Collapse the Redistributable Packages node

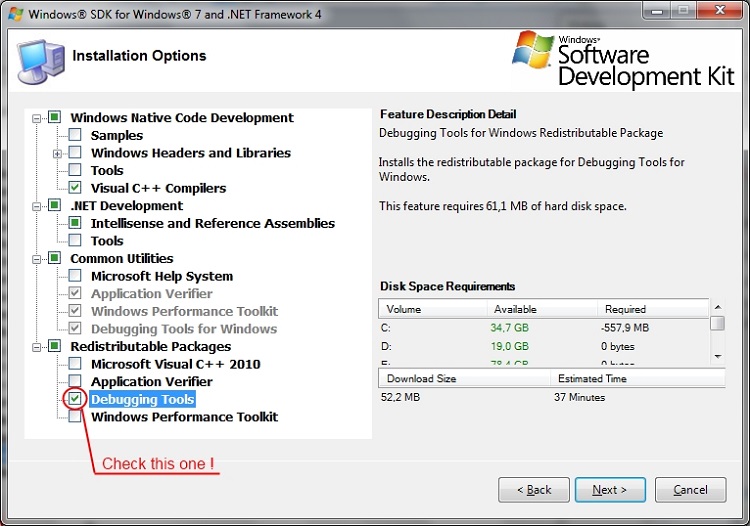click(x=38, y=347)
